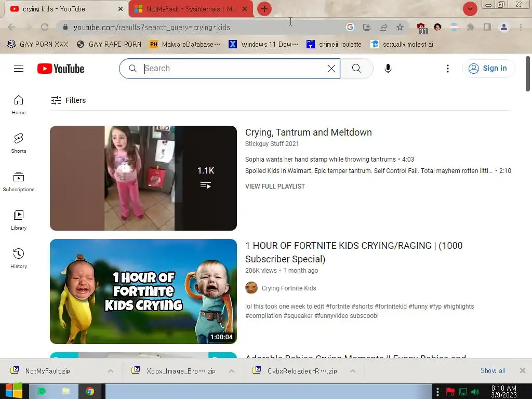Play 'Spoiled Kids in Walmart' playlist item
Viewport: 532px width, 399px height.
378,171
